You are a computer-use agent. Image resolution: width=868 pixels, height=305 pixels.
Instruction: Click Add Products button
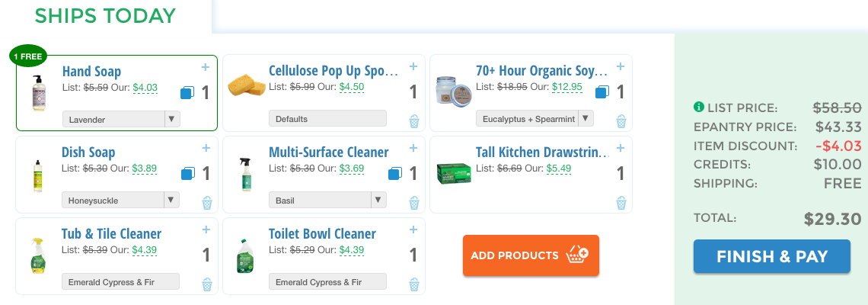(531, 255)
